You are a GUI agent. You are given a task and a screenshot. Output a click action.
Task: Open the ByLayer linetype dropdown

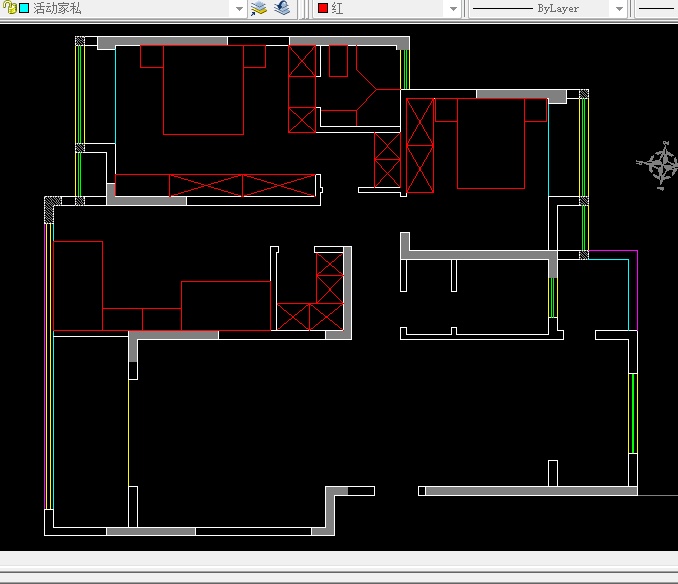coord(540,8)
